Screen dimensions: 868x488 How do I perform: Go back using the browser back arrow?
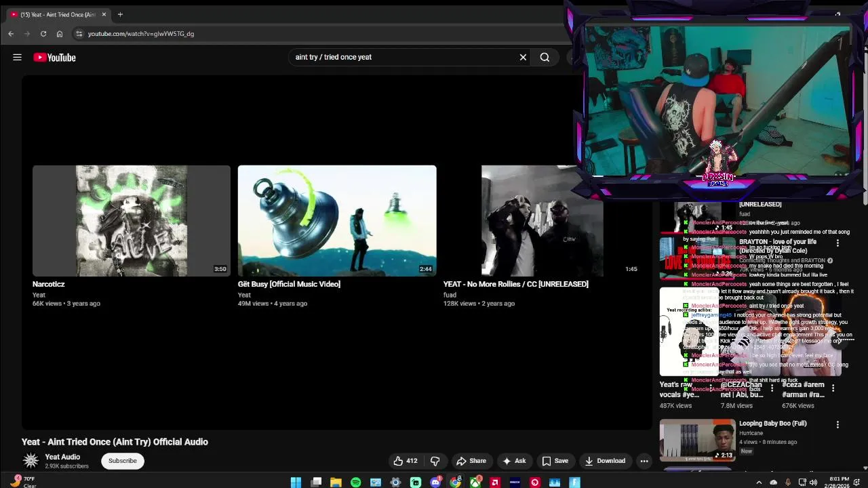pyautogui.click(x=11, y=34)
